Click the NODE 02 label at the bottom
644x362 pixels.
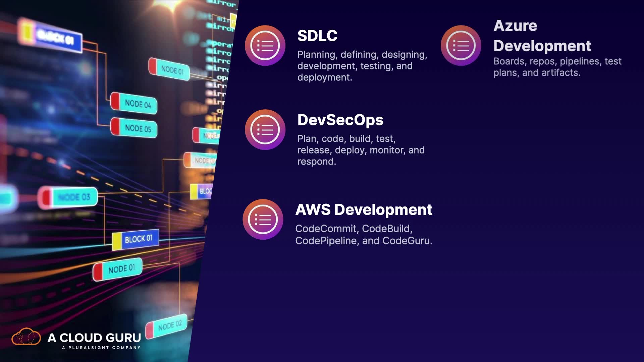(x=169, y=325)
